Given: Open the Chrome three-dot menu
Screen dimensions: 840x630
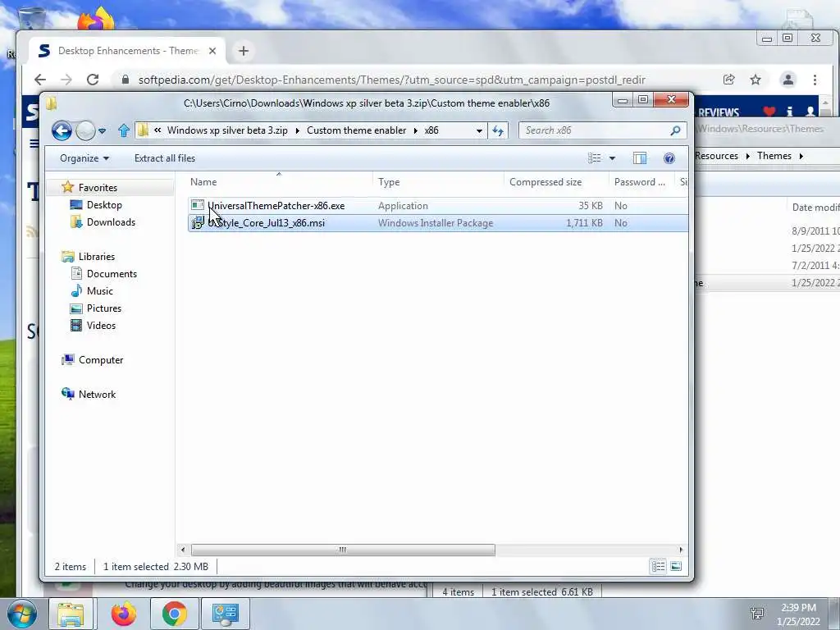Looking at the screenshot, I should point(815,80).
